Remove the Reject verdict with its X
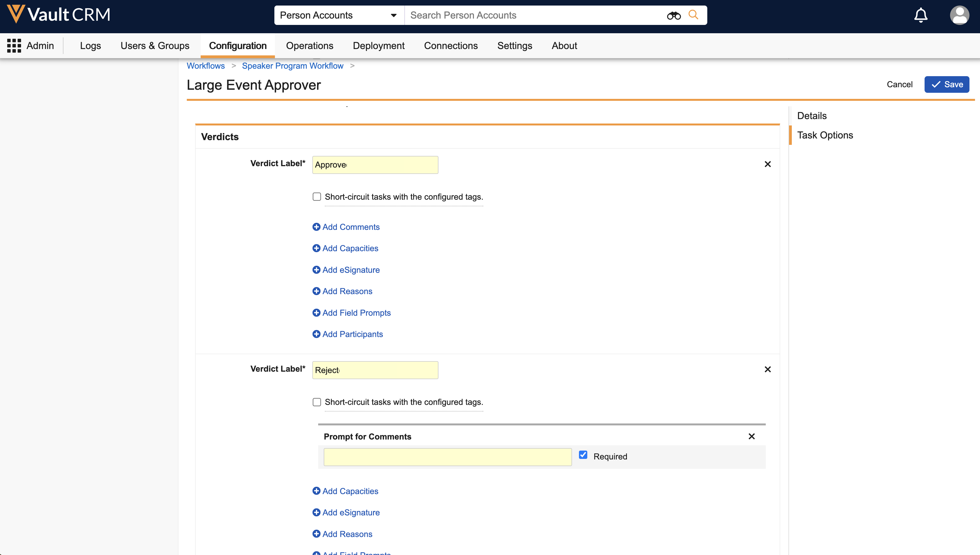This screenshot has width=980, height=555. (x=767, y=369)
